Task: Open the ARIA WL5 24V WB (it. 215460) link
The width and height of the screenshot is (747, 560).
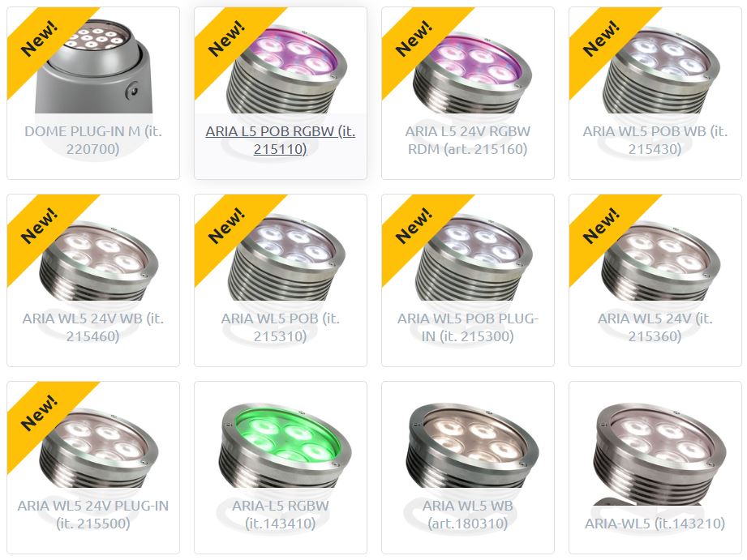Action: point(93,327)
